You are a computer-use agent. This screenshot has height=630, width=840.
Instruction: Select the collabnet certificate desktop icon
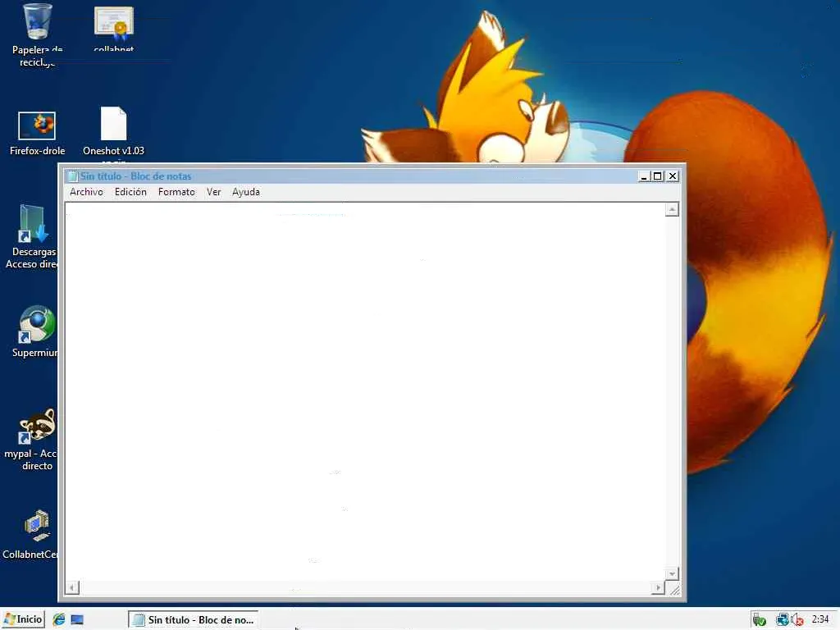pos(113,30)
